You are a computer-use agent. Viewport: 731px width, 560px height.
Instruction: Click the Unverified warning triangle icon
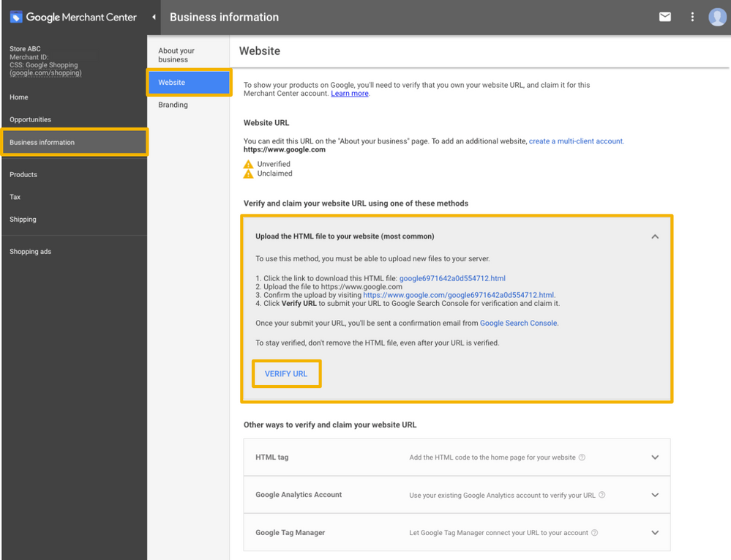pyautogui.click(x=249, y=164)
